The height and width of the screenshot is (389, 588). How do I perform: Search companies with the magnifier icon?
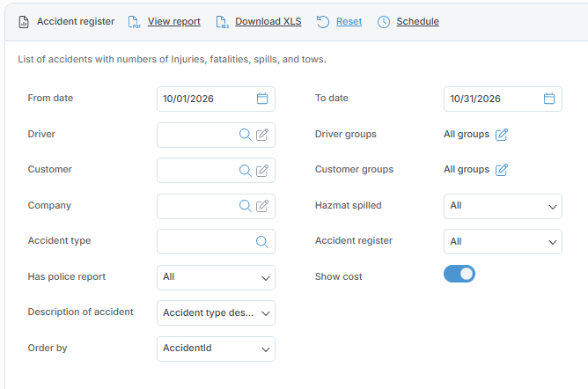[x=246, y=206]
